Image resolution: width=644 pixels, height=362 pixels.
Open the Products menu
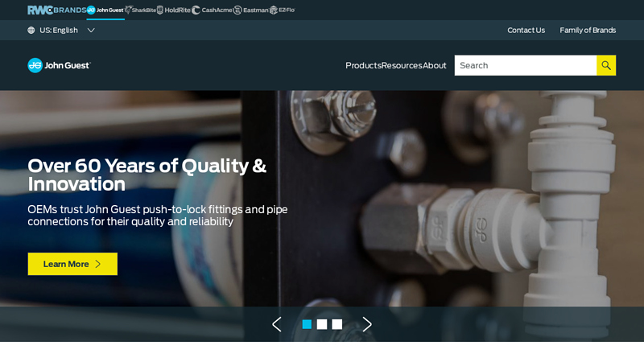pyautogui.click(x=364, y=65)
